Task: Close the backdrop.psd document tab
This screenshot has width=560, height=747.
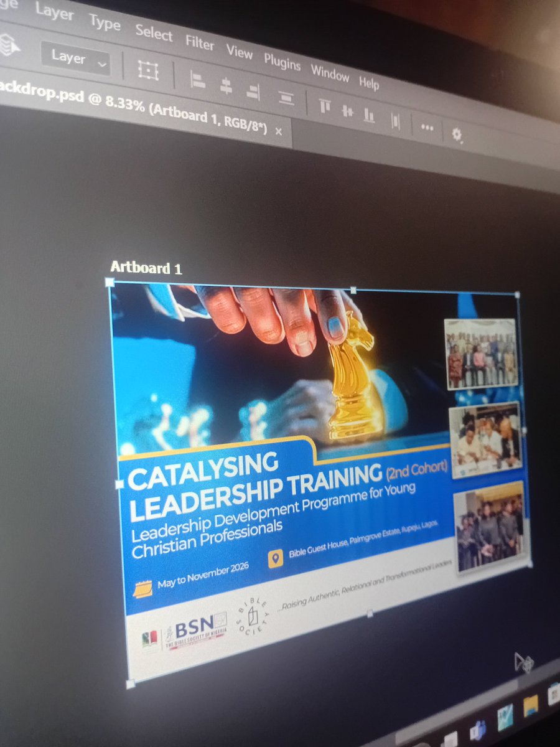Action: [278, 131]
